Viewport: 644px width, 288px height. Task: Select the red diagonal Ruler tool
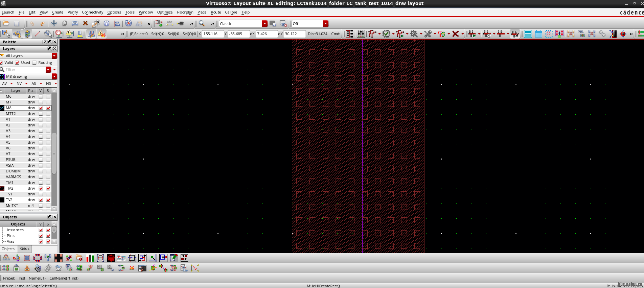(x=38, y=34)
